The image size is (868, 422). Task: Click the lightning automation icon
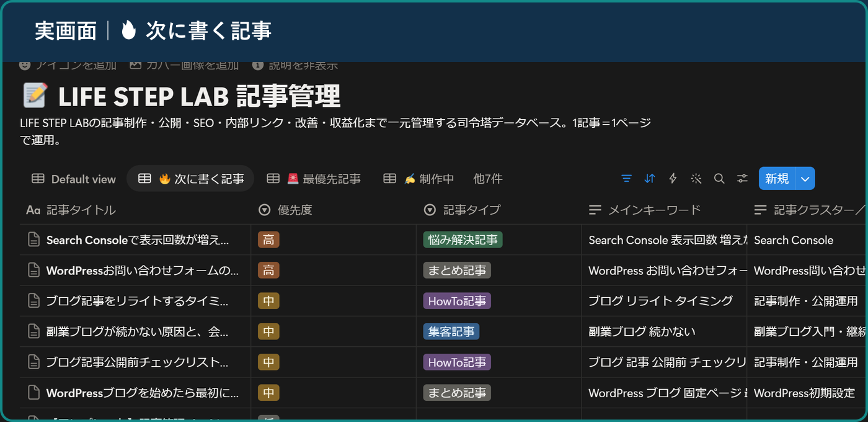673,179
